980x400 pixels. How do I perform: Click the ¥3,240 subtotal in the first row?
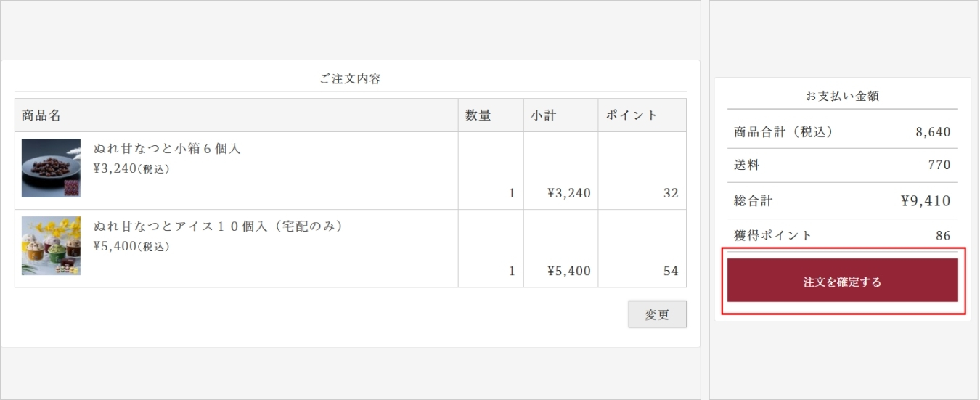(x=568, y=193)
